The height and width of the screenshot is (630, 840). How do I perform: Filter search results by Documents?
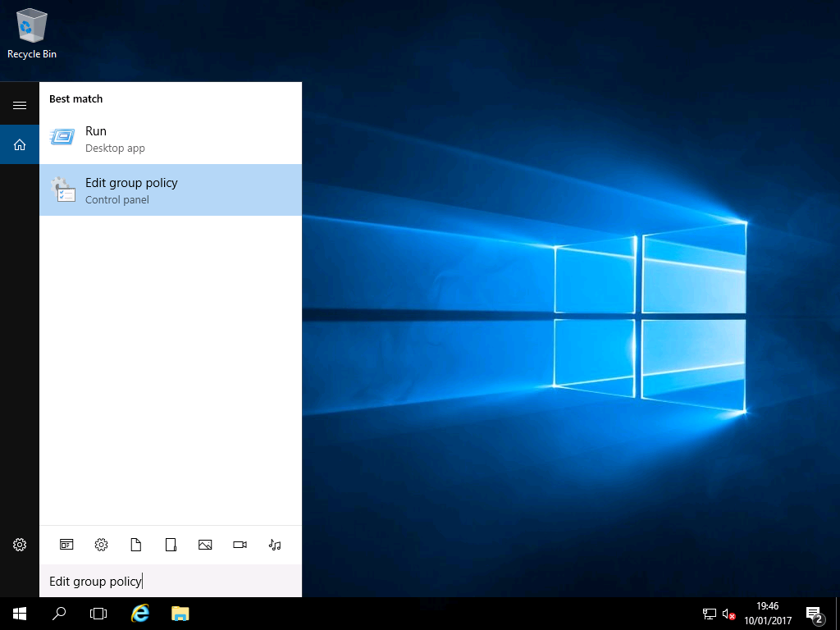pyautogui.click(x=136, y=545)
